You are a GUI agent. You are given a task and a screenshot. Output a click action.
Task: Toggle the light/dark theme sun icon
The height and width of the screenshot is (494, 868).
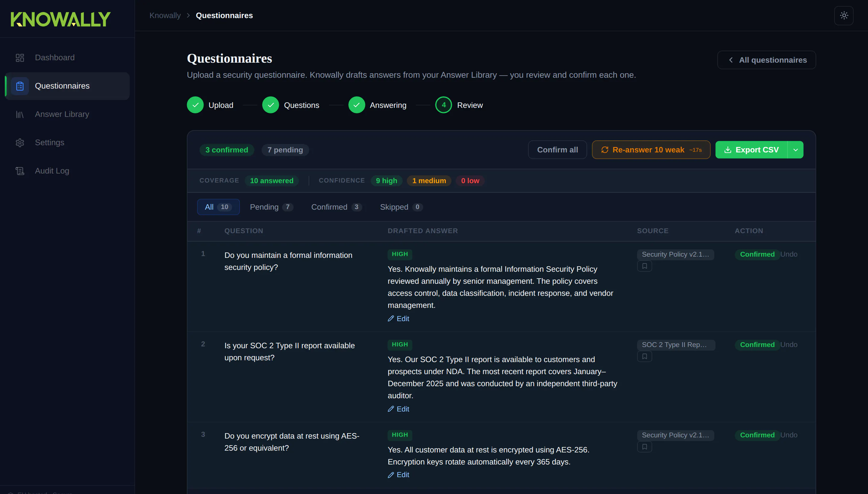pos(844,16)
